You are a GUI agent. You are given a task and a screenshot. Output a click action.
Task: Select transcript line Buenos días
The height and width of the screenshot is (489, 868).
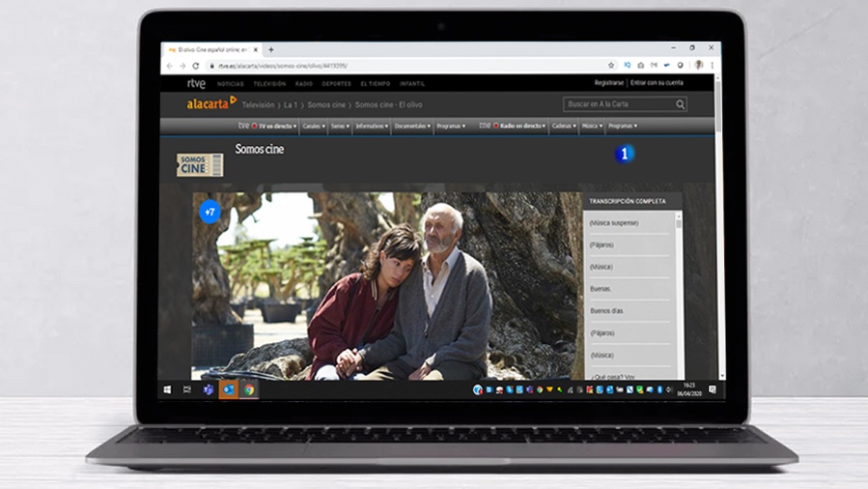(606, 311)
